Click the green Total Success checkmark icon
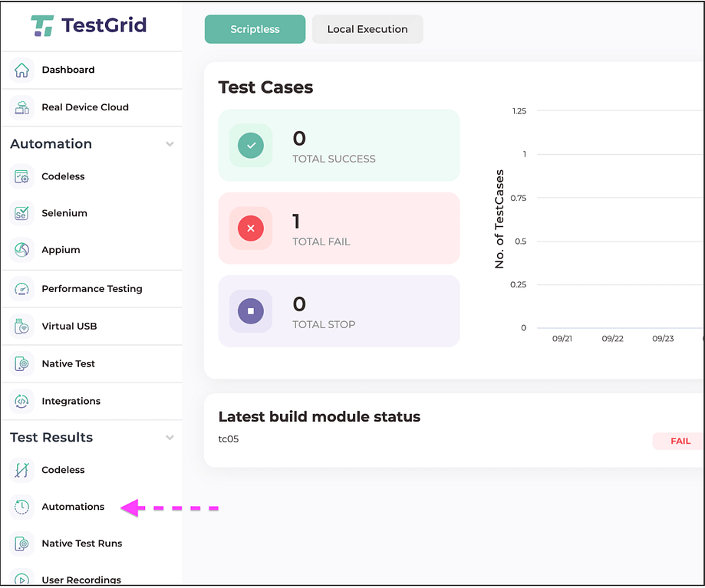Image resolution: width=705 pixels, height=588 pixels. [x=251, y=146]
